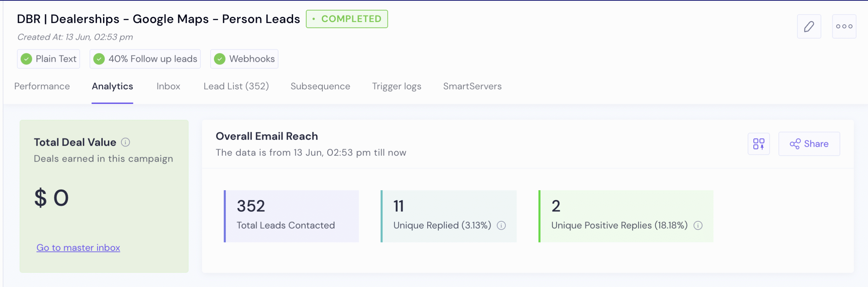
Task: Go to the Subsequence tab
Action: (320, 86)
